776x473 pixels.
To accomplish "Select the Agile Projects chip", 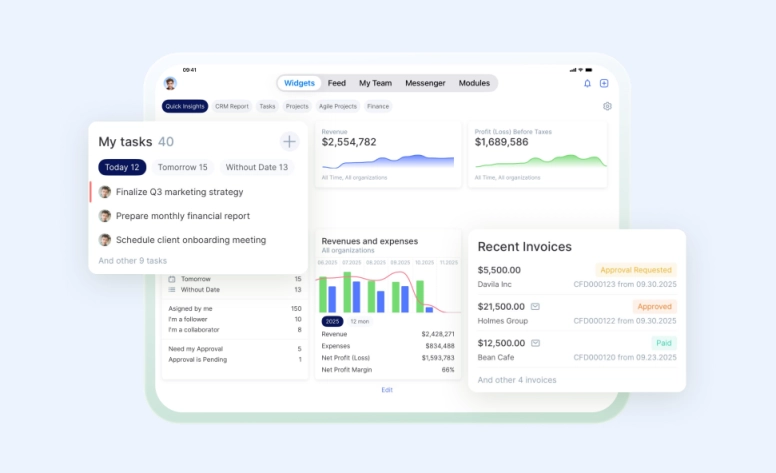I will click(x=338, y=106).
